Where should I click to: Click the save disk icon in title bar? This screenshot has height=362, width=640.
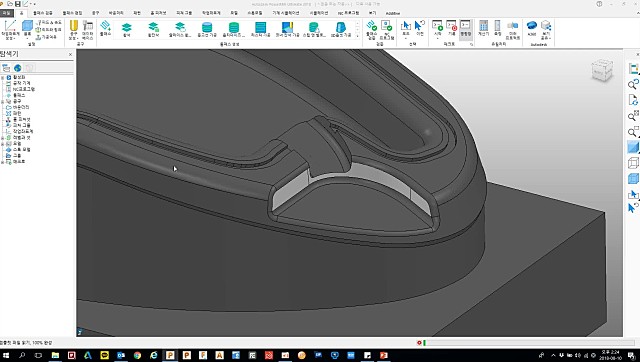(x=18, y=4)
